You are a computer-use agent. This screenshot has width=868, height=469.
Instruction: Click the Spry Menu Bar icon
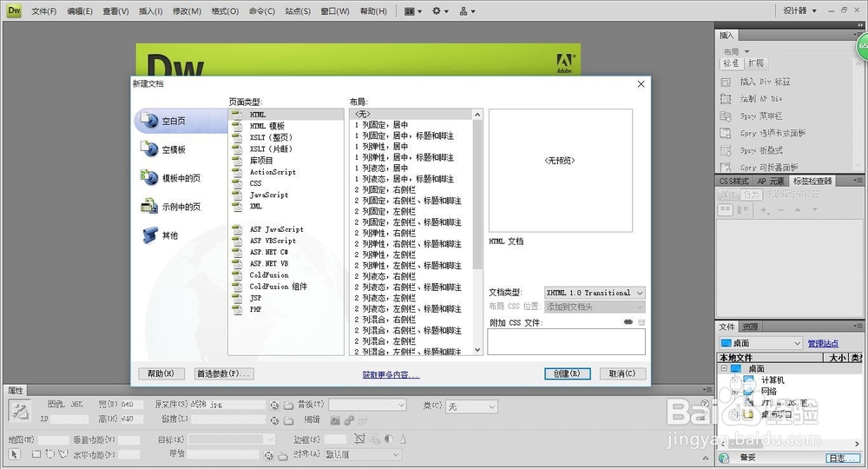[x=725, y=116]
